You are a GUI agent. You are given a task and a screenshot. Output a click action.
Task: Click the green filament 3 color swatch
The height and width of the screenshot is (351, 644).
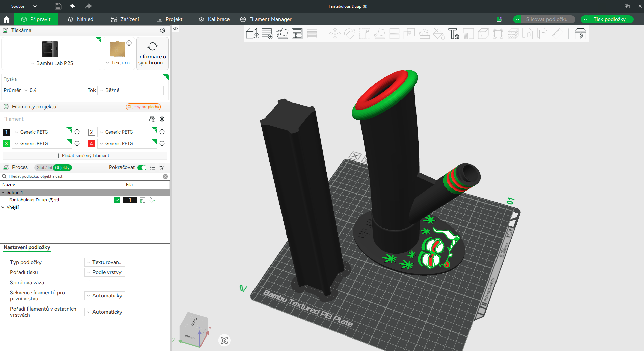(6, 143)
